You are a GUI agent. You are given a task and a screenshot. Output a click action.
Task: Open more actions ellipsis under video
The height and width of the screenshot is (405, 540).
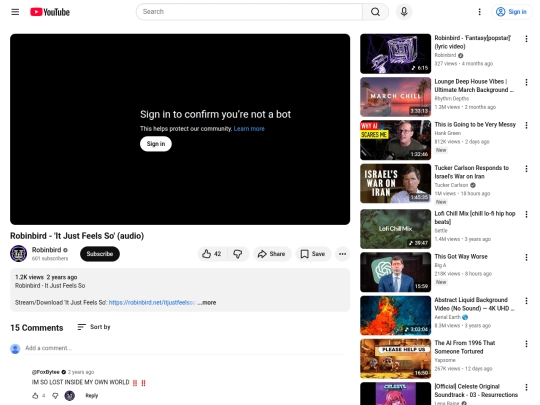[x=342, y=254]
